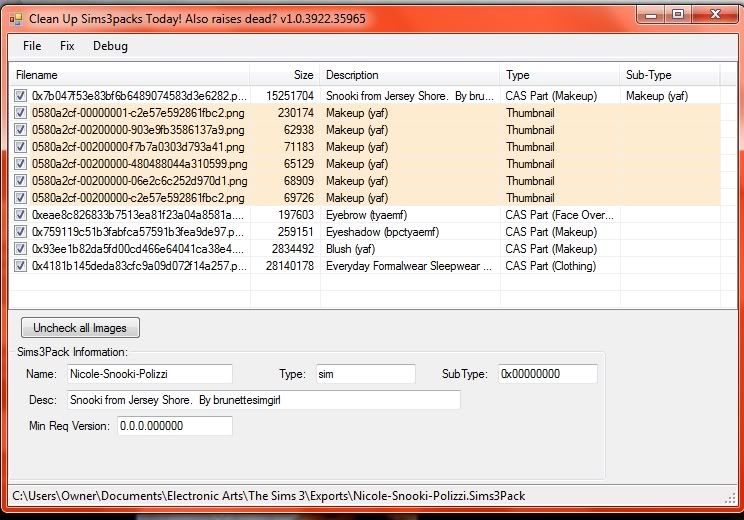Screen dimensions: 744x520
Task: Uncheck the clothing file 0x4181b145deda checkbox
Action: [20, 266]
